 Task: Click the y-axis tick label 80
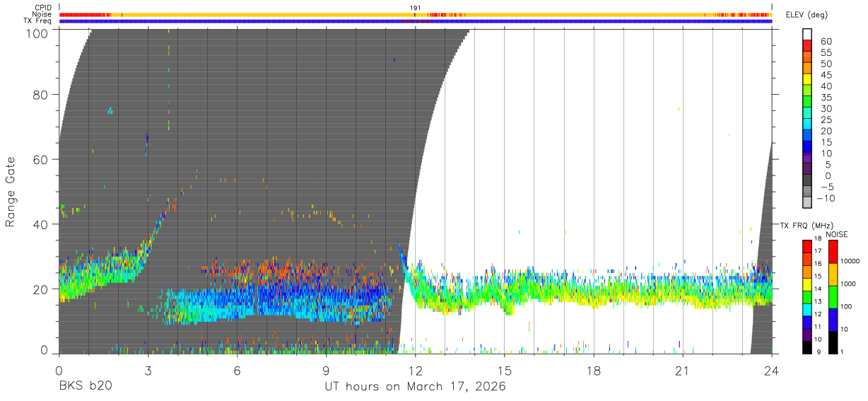[x=42, y=95]
